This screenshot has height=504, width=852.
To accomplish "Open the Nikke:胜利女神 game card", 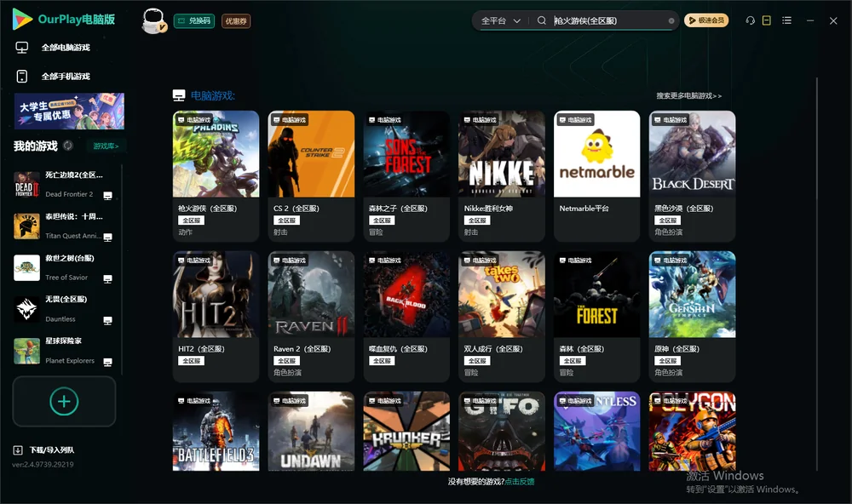I will point(502,176).
